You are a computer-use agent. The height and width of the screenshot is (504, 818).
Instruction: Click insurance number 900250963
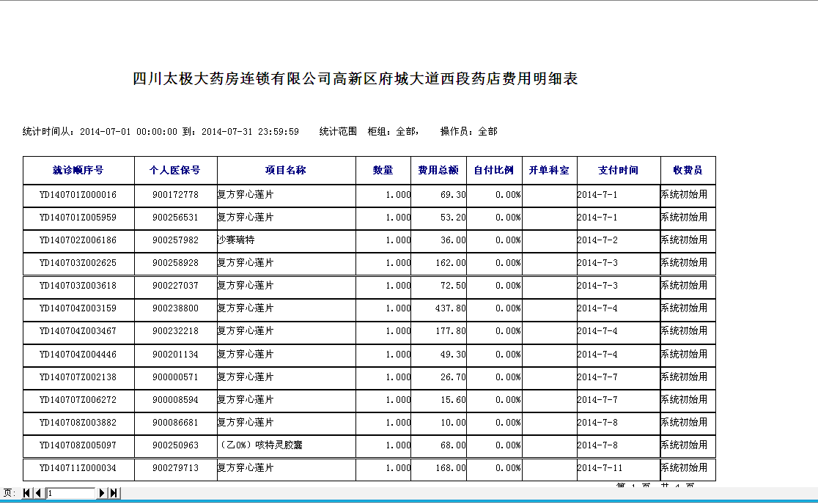175,445
